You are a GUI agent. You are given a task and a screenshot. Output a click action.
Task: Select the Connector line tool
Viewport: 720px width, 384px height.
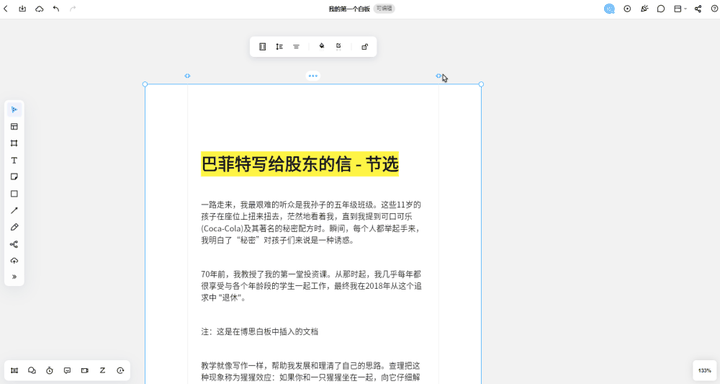click(14, 210)
